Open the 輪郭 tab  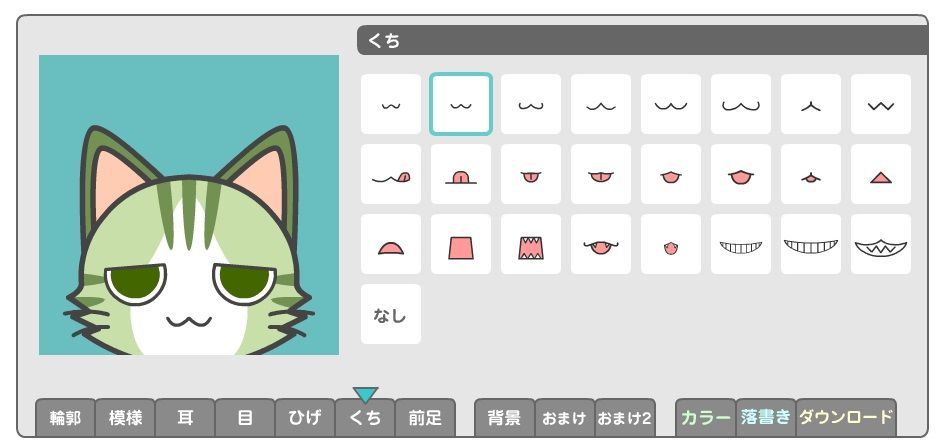pyautogui.click(x=65, y=418)
